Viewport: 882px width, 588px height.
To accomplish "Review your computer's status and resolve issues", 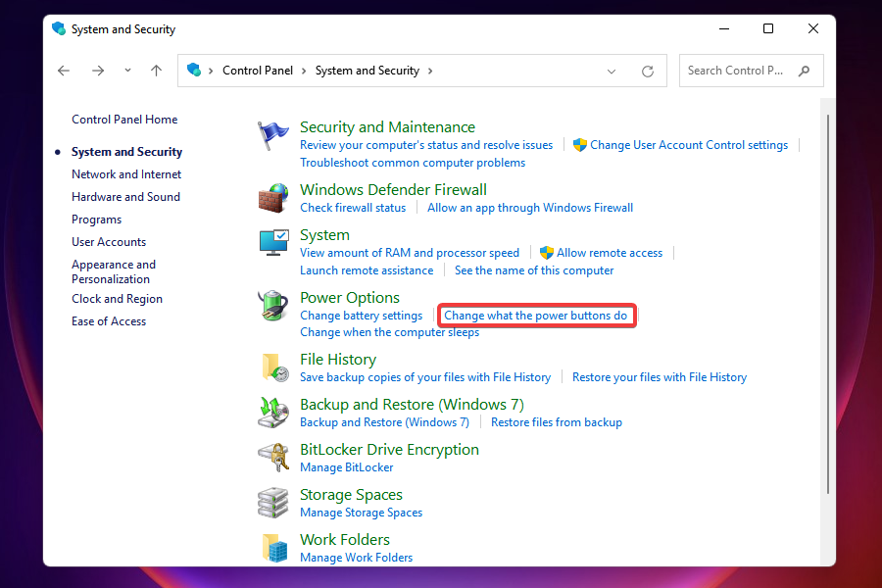I will point(426,145).
